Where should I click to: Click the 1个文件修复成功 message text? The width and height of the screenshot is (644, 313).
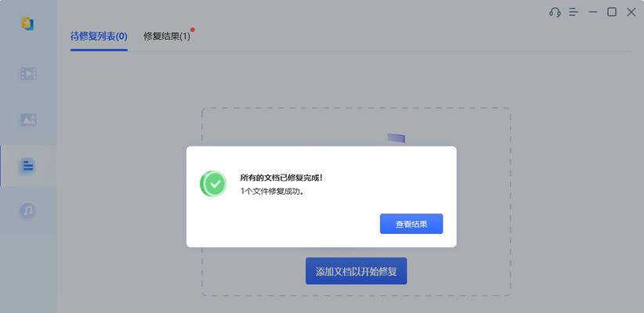pyautogui.click(x=272, y=191)
